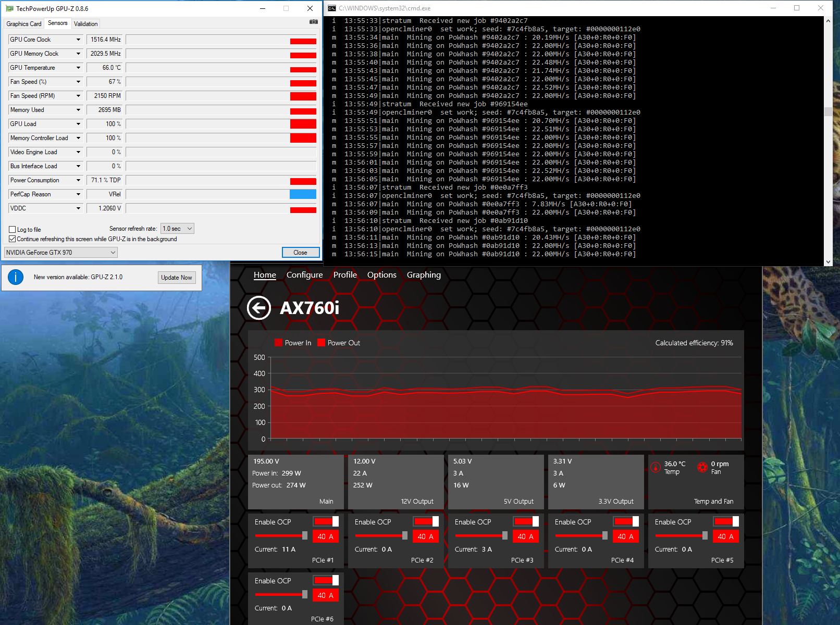Click the blue info icon in update notice

click(16, 277)
